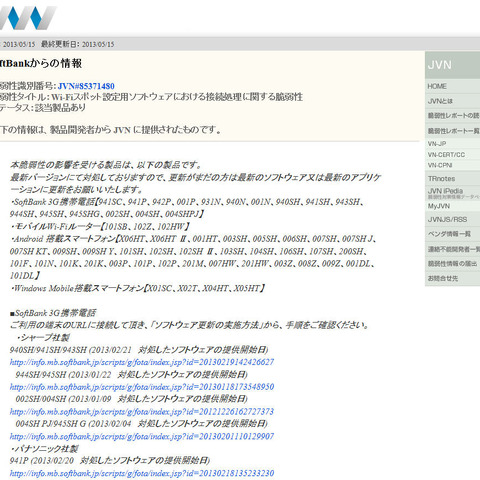Click the ■SoftBank 3G携帯電話 section heading
Screen dimensions: 480x480
coord(53,313)
